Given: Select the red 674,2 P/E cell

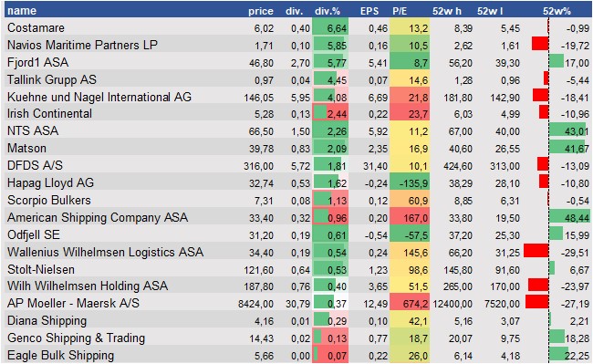Looking at the screenshot, I should (x=410, y=303).
